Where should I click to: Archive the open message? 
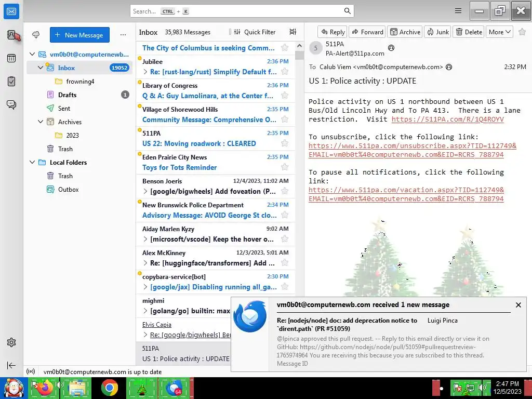[405, 32]
